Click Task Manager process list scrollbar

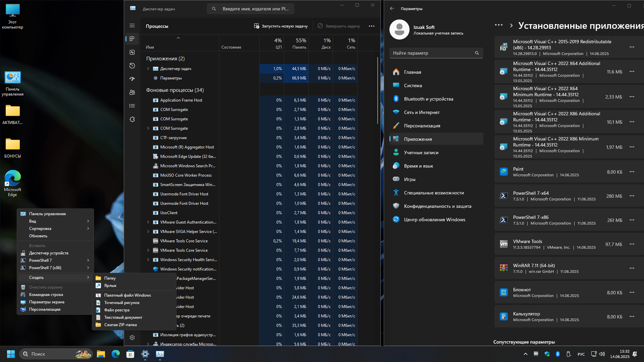pos(378,90)
